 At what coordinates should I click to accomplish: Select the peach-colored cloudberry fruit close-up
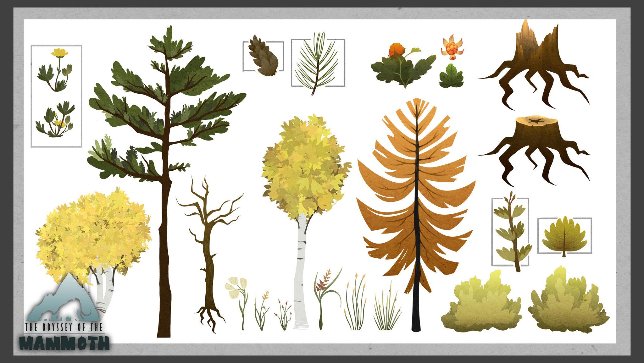(x=452, y=47)
